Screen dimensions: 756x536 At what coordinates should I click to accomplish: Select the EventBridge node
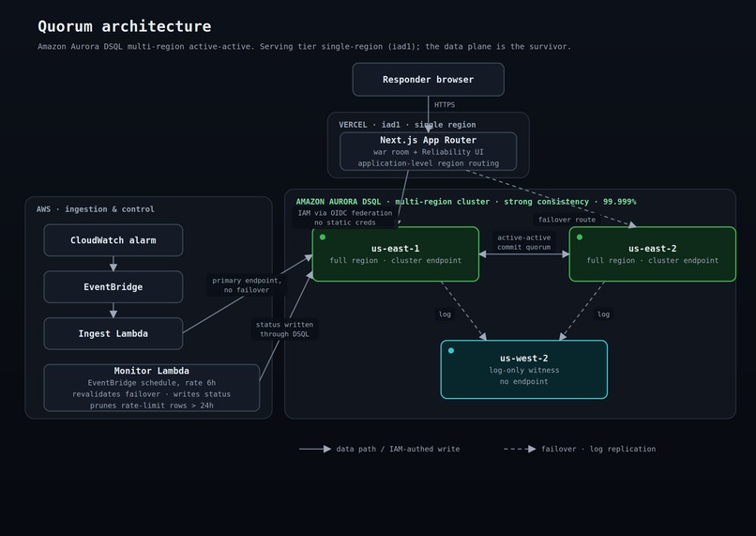click(x=113, y=286)
